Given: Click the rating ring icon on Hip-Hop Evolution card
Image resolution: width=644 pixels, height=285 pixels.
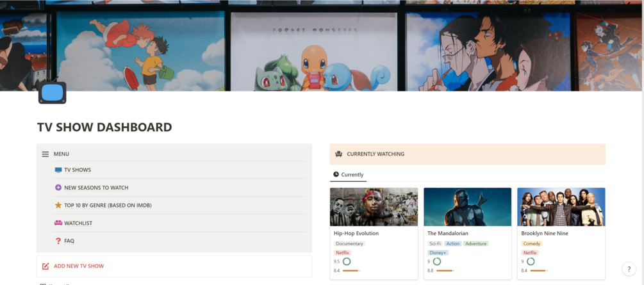Looking at the screenshot, I should point(346,261).
